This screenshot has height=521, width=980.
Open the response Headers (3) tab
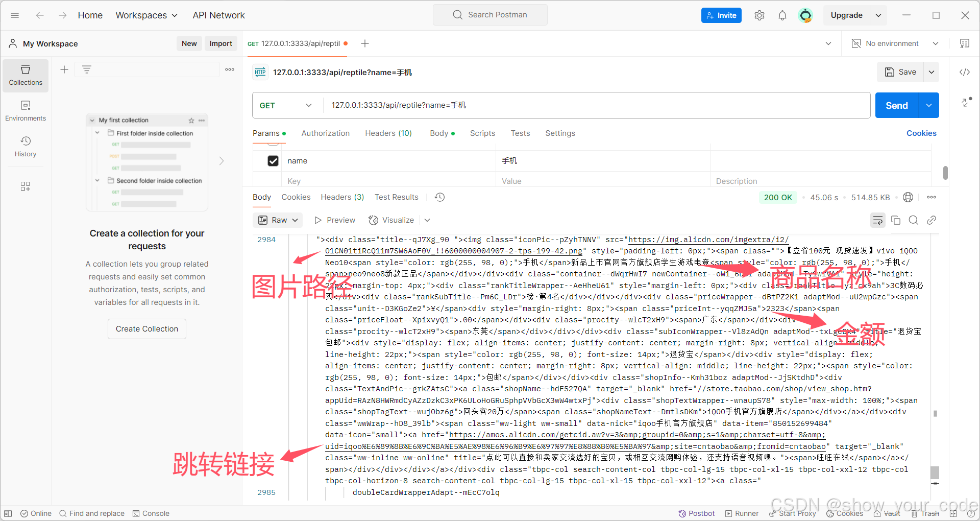point(342,197)
